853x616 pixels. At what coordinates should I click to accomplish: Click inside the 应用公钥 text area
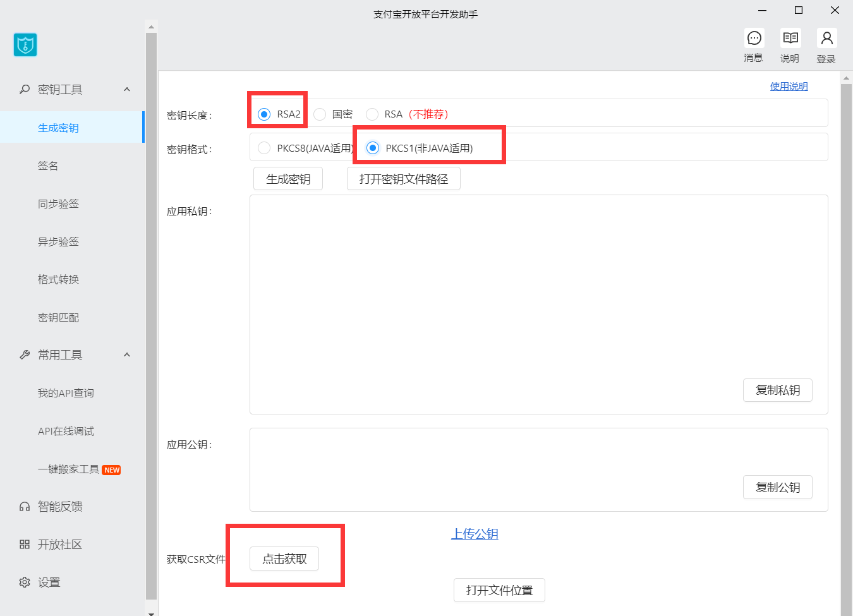click(x=539, y=469)
